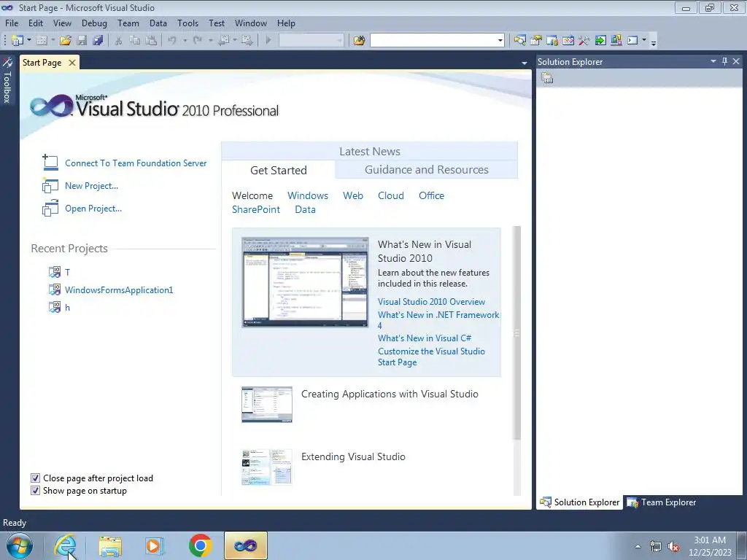Viewport: 747px width, 560px height.
Task: Open the Visual Studio 2010 Overview link
Action: point(431,301)
